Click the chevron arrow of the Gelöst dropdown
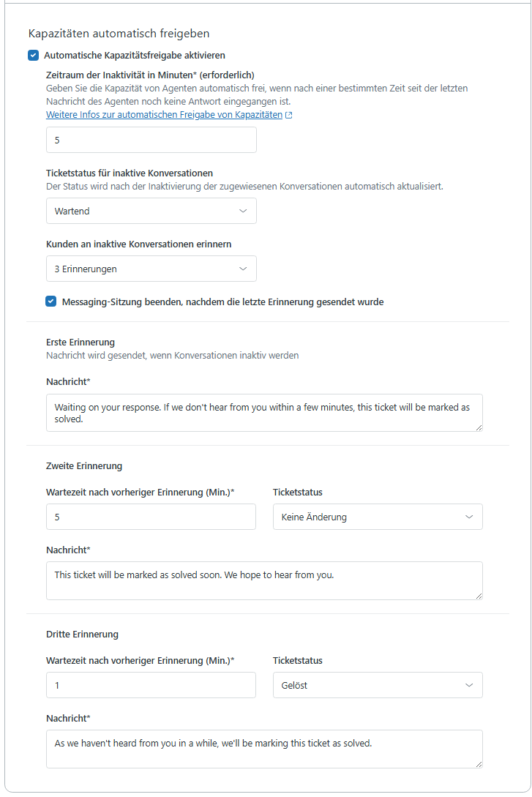This screenshot has height=797, width=532. coord(469,685)
